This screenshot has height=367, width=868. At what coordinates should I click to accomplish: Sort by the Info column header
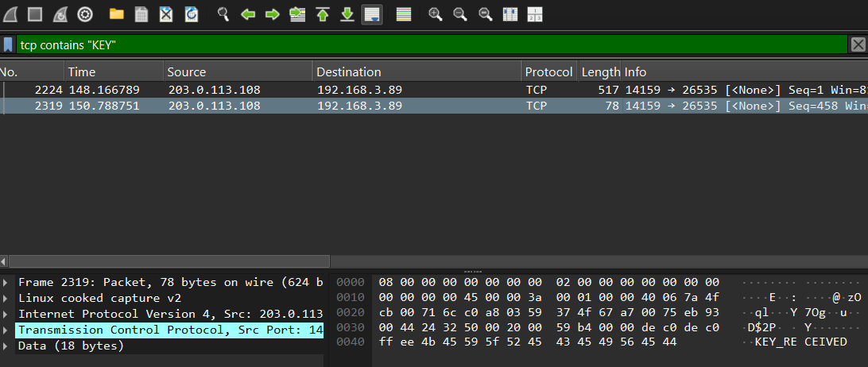pyautogui.click(x=745, y=72)
